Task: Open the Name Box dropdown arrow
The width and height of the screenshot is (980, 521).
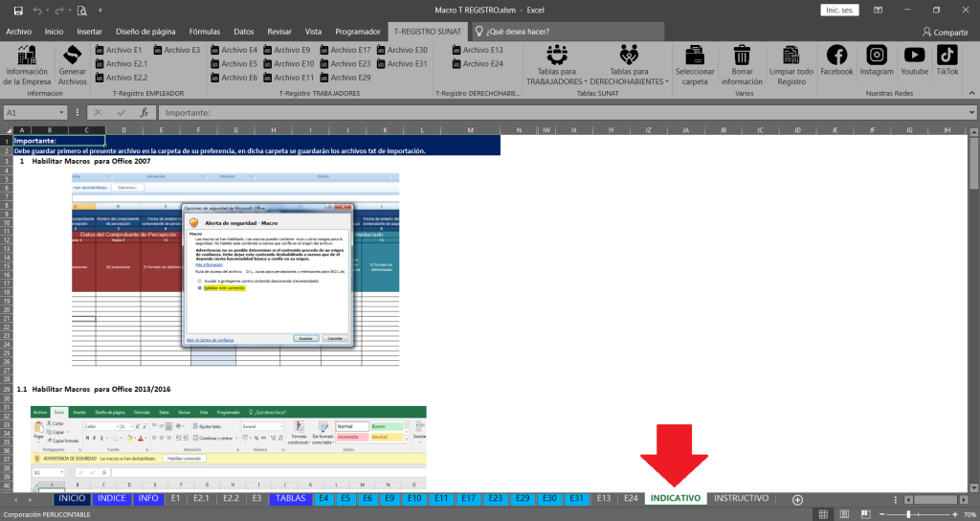Action: (x=61, y=113)
